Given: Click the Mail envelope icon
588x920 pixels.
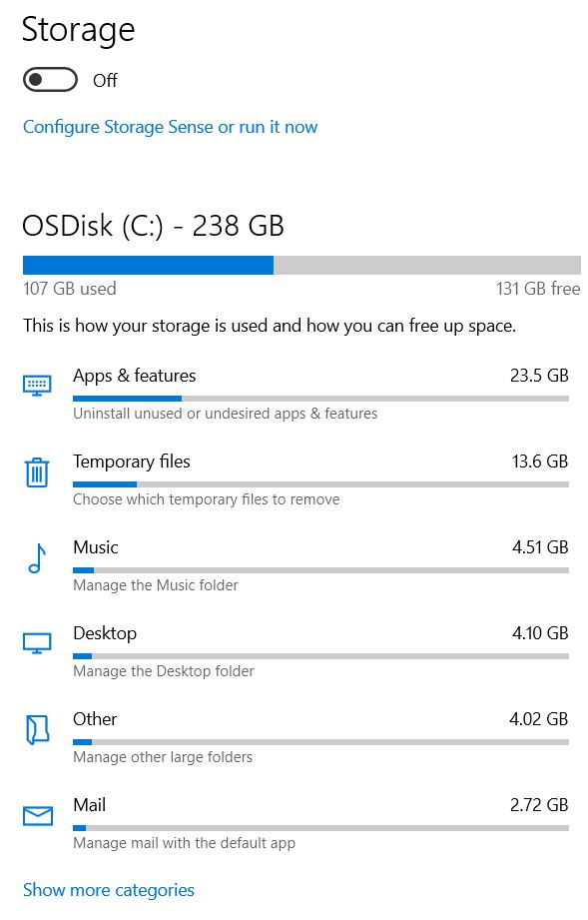Looking at the screenshot, I should (37, 815).
